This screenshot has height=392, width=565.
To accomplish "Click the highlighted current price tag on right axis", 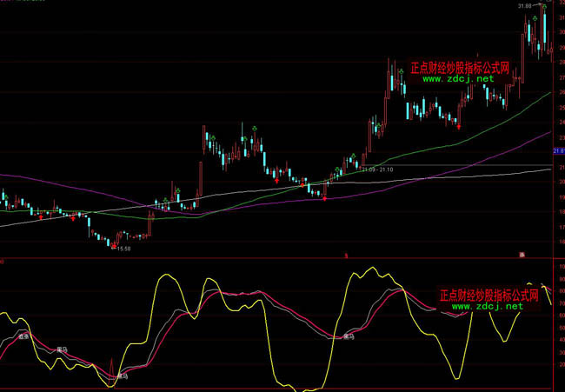I will click(557, 151).
